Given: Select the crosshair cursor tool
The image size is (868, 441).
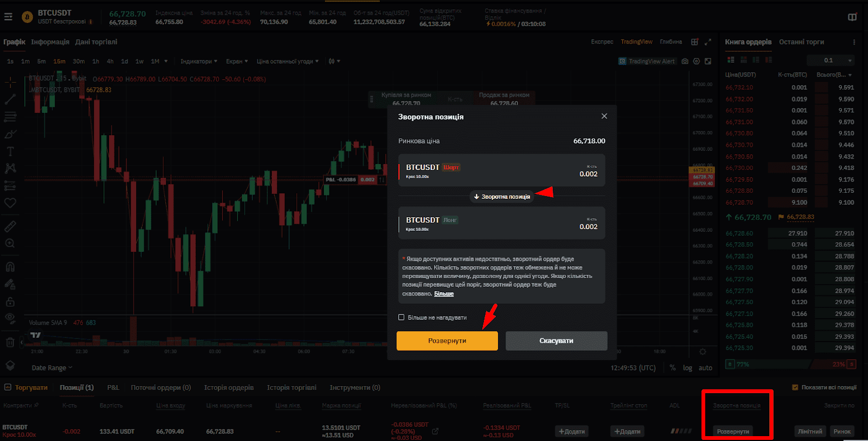Looking at the screenshot, I should click(10, 83).
